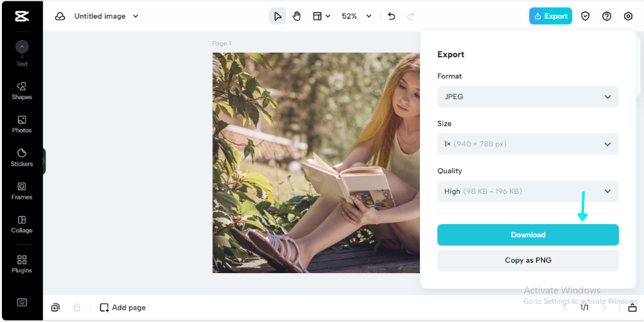The height and width of the screenshot is (322, 644).
Task: Open the Frames panel
Action: pyautogui.click(x=22, y=191)
